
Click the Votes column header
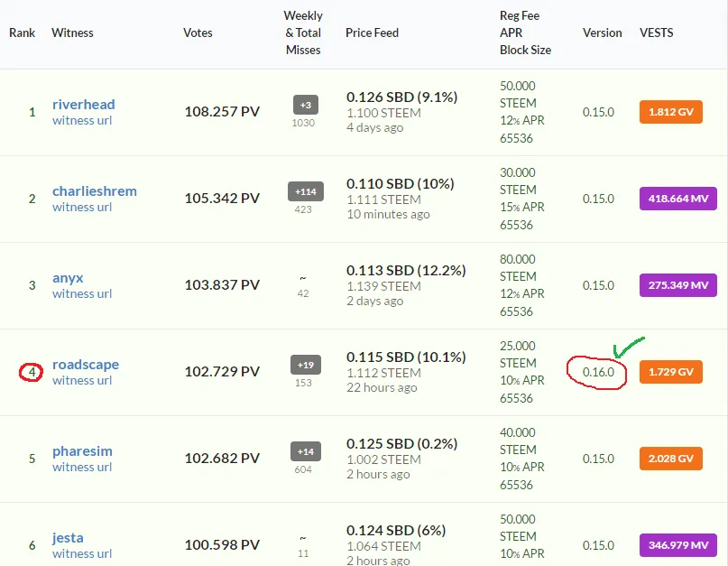pyautogui.click(x=198, y=33)
